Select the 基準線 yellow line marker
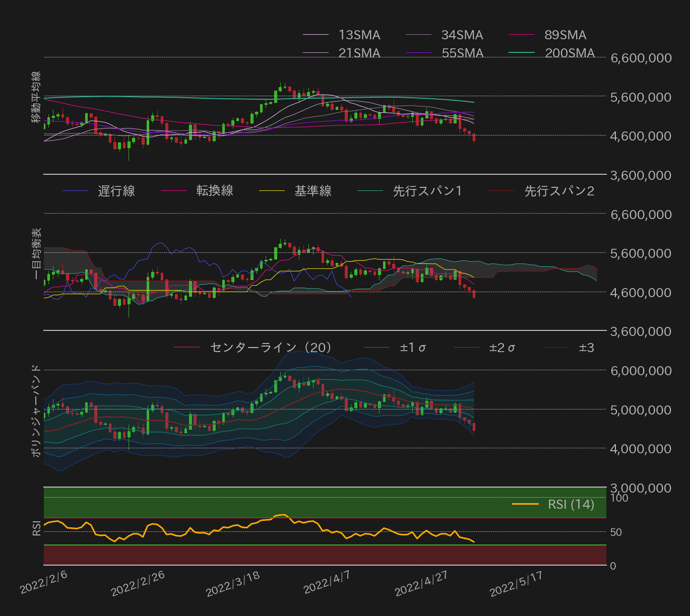Image resolution: width=690 pixels, height=616 pixels. [x=273, y=191]
